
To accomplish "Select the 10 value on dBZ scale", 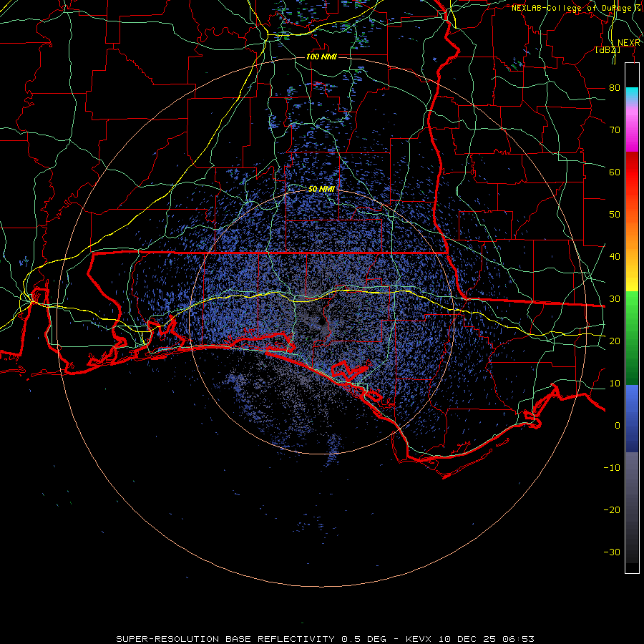I will tap(615, 384).
